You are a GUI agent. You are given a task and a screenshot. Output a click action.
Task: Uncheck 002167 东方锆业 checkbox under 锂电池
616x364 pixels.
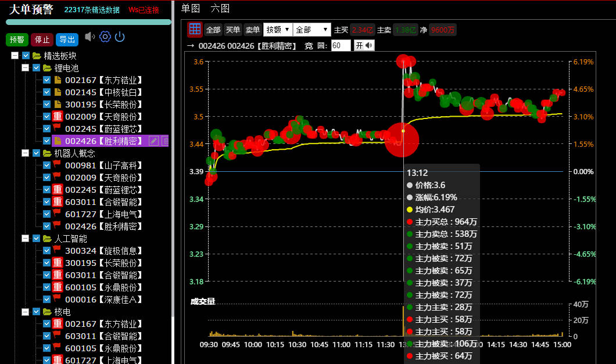(x=47, y=81)
